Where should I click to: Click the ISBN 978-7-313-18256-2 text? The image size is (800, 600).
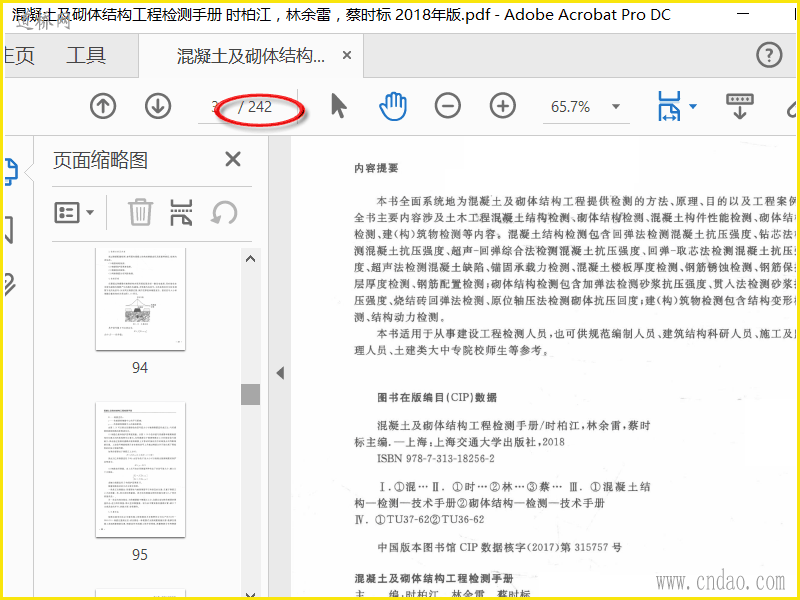pos(436,458)
